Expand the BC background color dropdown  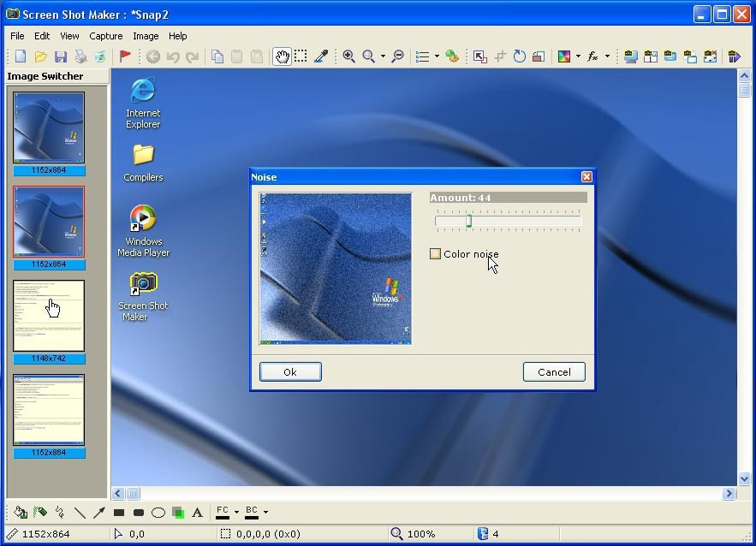coord(265,512)
